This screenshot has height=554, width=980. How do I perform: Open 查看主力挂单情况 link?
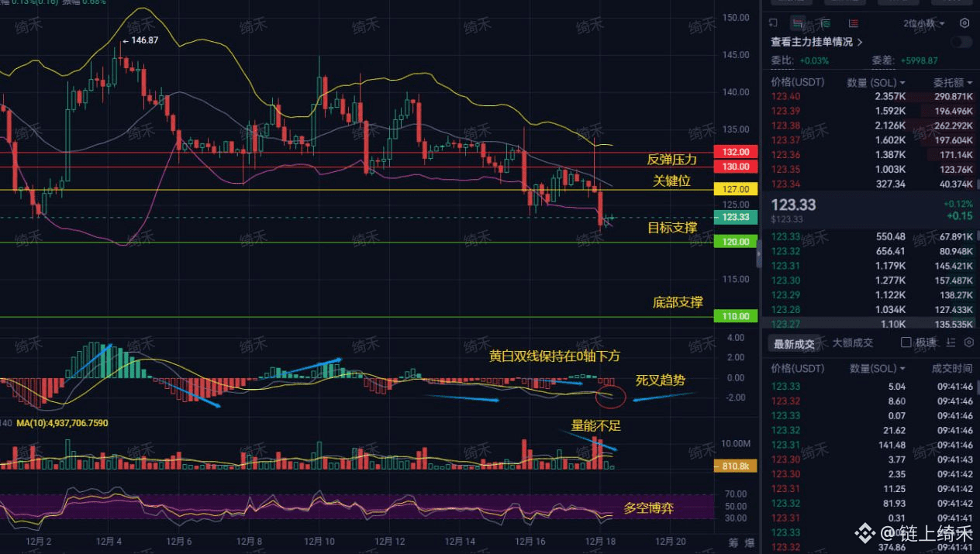(x=816, y=42)
